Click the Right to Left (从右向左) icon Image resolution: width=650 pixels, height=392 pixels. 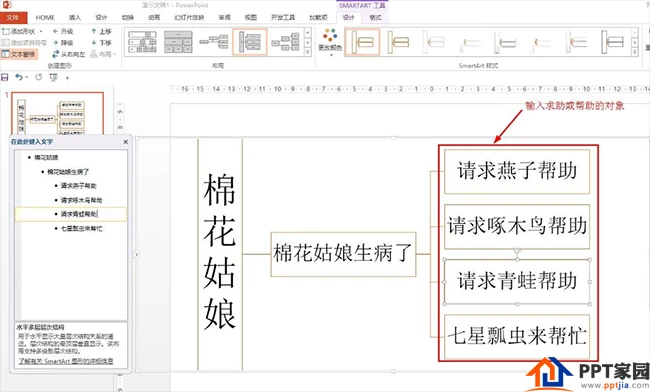[x=56, y=54]
